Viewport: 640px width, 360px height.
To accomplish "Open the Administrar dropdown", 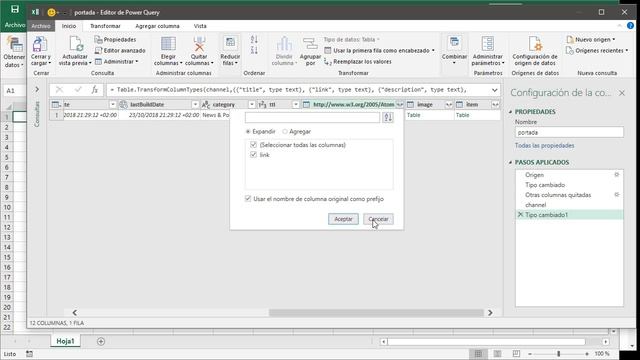I will [117, 62].
